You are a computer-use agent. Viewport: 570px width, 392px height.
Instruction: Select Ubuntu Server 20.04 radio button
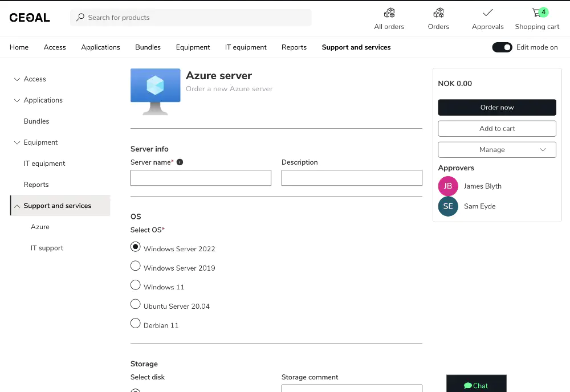[x=135, y=304]
